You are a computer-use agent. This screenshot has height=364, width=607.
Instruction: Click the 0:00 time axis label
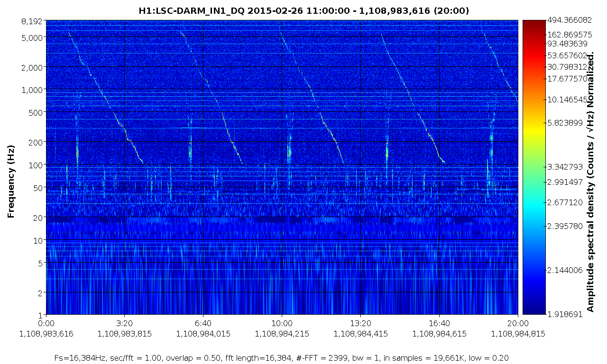click(x=46, y=324)
